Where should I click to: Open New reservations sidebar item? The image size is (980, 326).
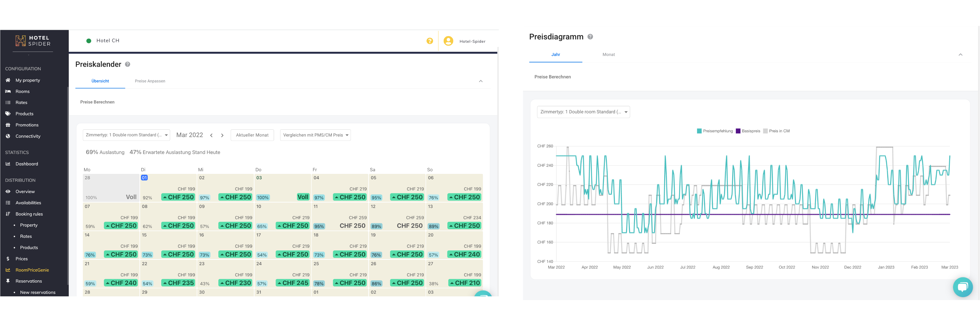pos(38,293)
